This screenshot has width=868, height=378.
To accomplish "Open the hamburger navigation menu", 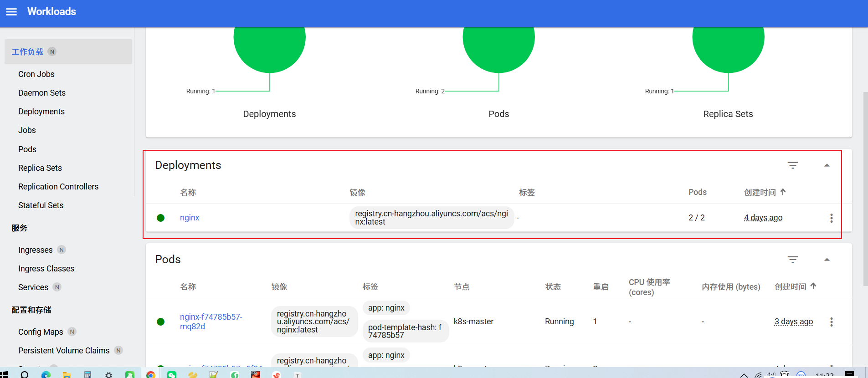I will [x=11, y=12].
